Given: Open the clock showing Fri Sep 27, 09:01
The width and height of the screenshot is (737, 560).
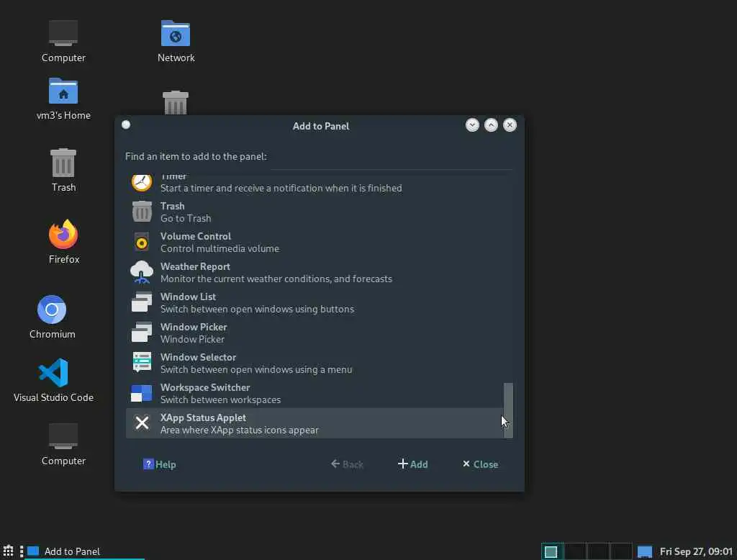Looking at the screenshot, I should point(696,551).
